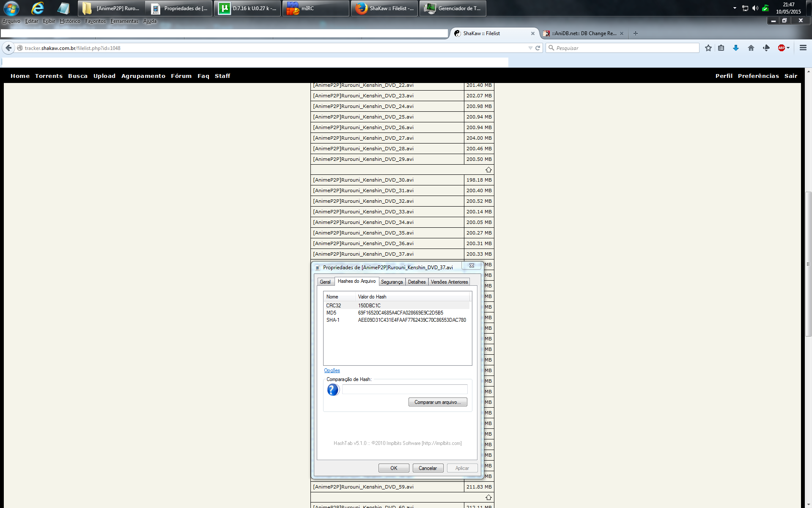Go to the Firefox home page icon

[751, 48]
